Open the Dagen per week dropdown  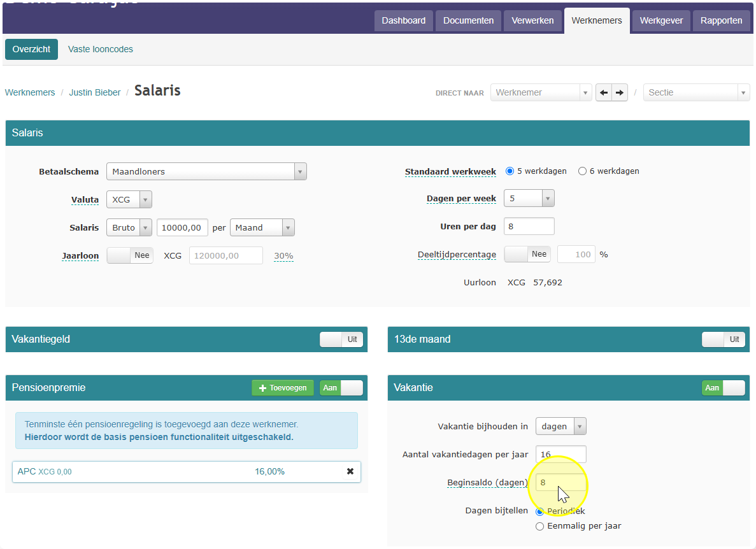point(529,198)
